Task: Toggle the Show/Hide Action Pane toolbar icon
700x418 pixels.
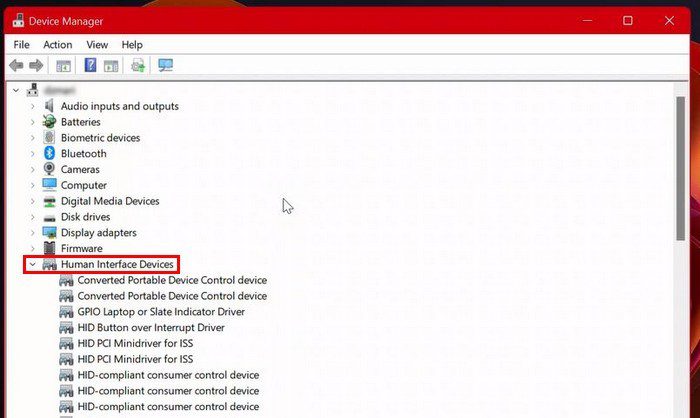Action: pos(111,66)
